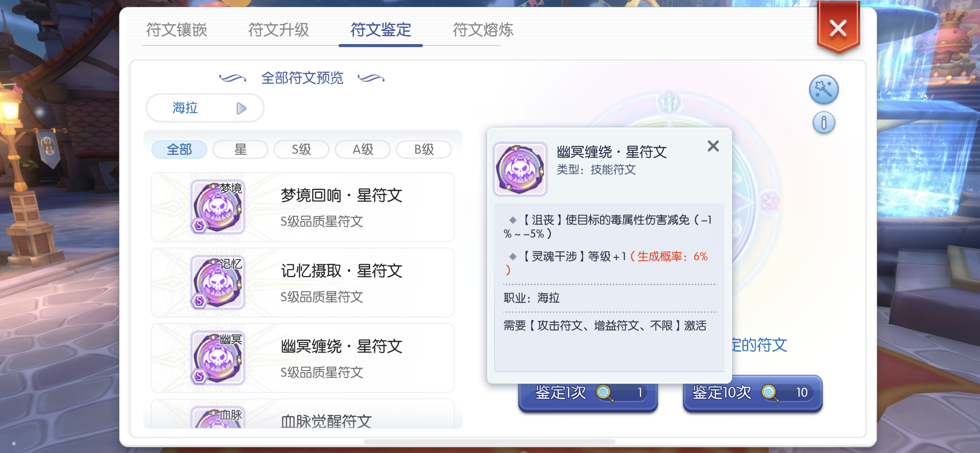980x453 pixels.
Task: Click the 记忆摄取 rune icon
Action: (x=218, y=282)
